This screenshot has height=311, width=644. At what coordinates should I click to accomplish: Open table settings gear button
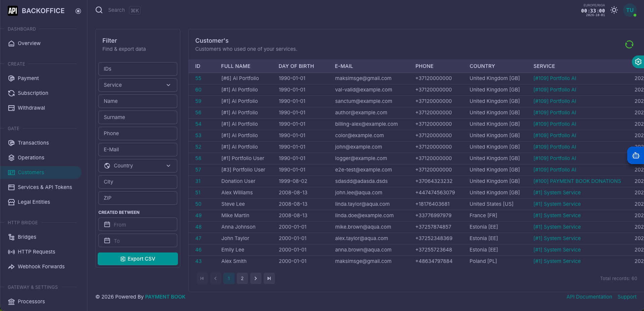[x=638, y=62]
